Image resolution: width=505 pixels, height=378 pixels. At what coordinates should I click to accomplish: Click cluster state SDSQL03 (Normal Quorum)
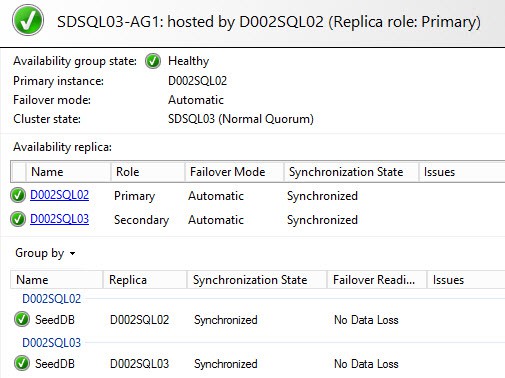coord(241,119)
